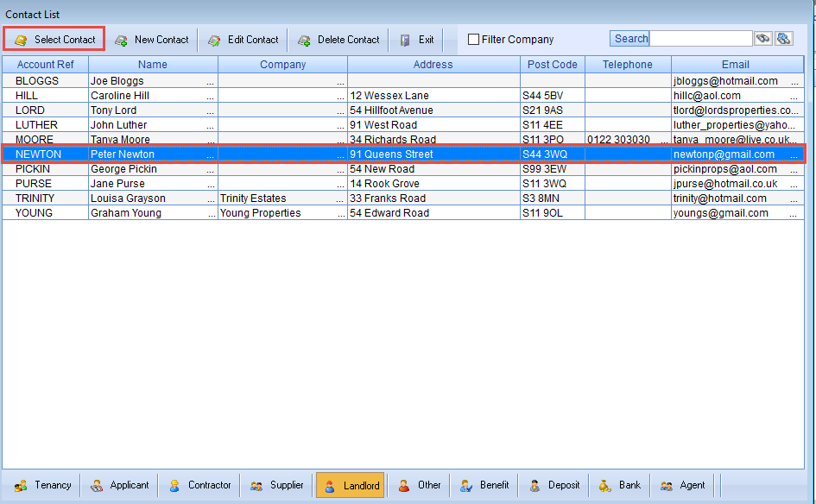This screenshot has height=504, width=816.
Task: Click the email jpurse@hotmail.co.uk
Action: click(725, 184)
